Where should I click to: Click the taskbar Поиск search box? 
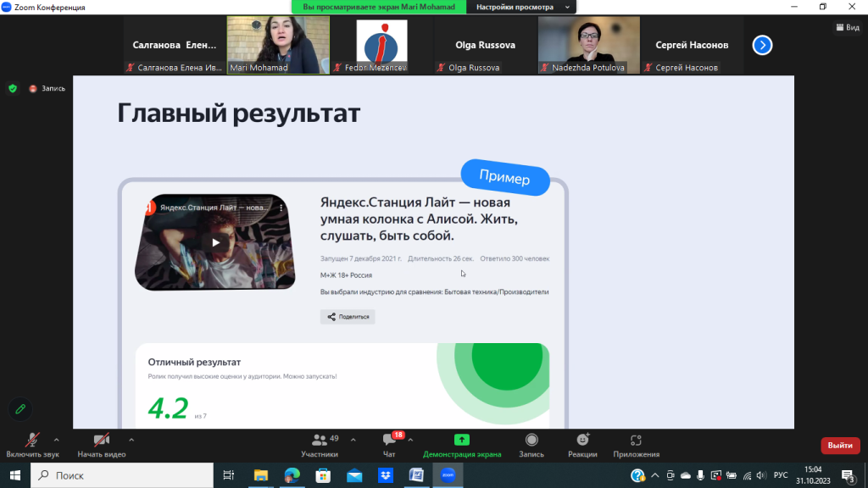coord(122,475)
